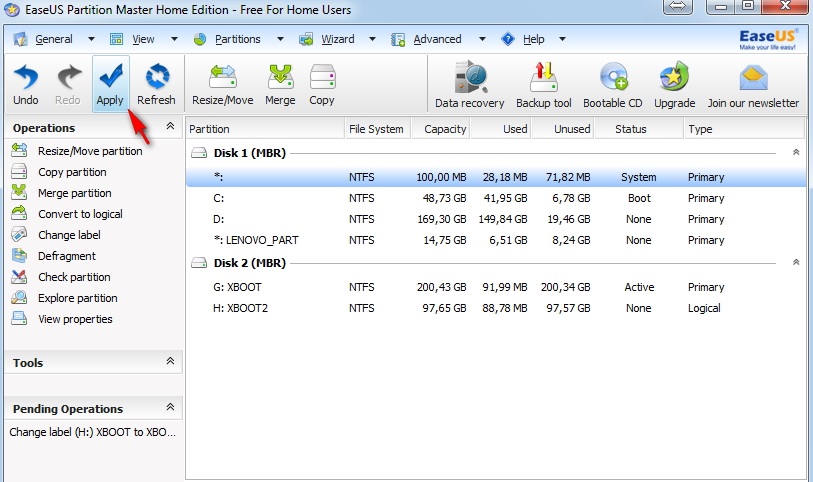
Task: Sort by Used column header
Action: point(501,129)
